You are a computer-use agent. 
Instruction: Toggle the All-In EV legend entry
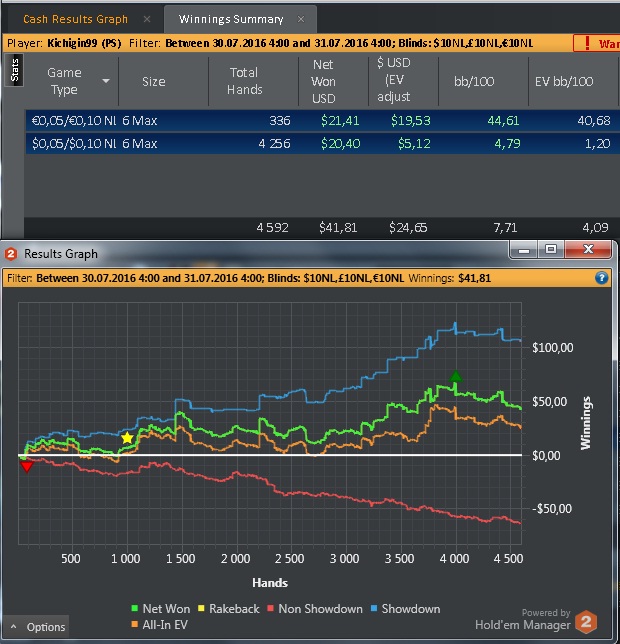159,625
